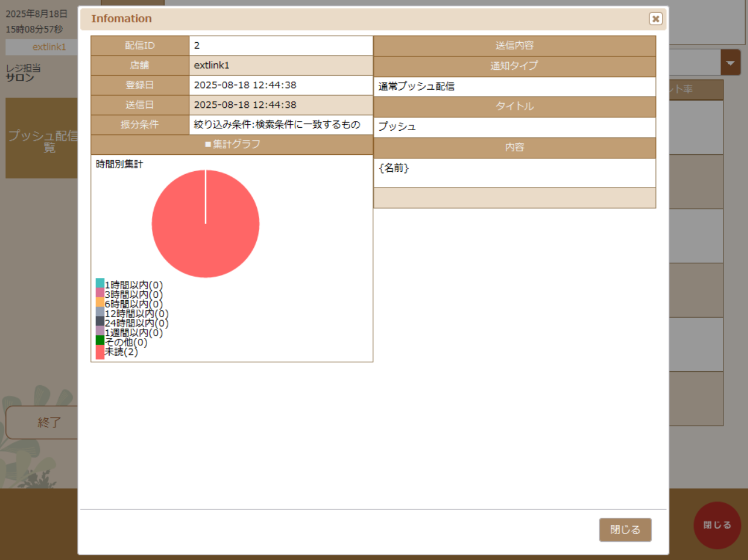Click the red pie chart slice
This screenshot has width=748, height=560.
point(206,223)
